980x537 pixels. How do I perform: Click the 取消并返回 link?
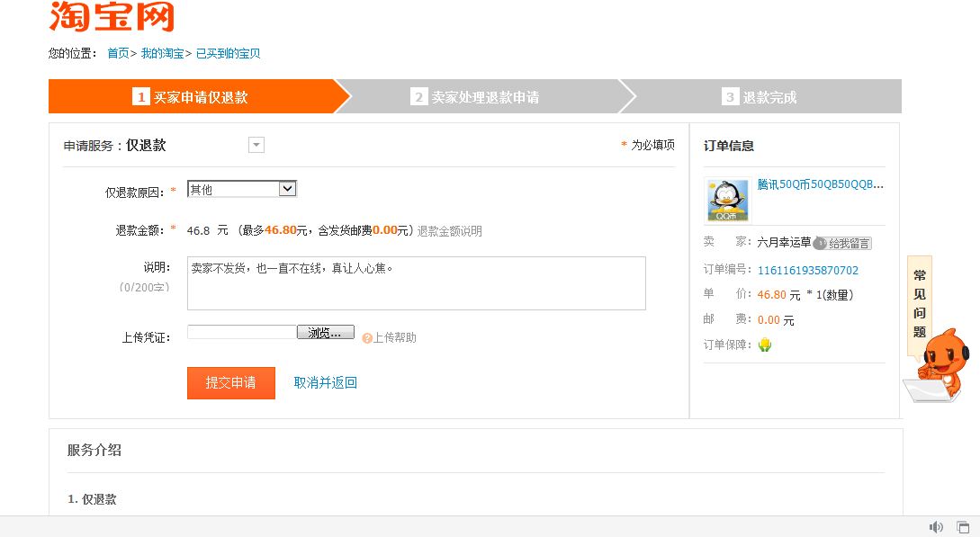[326, 382]
